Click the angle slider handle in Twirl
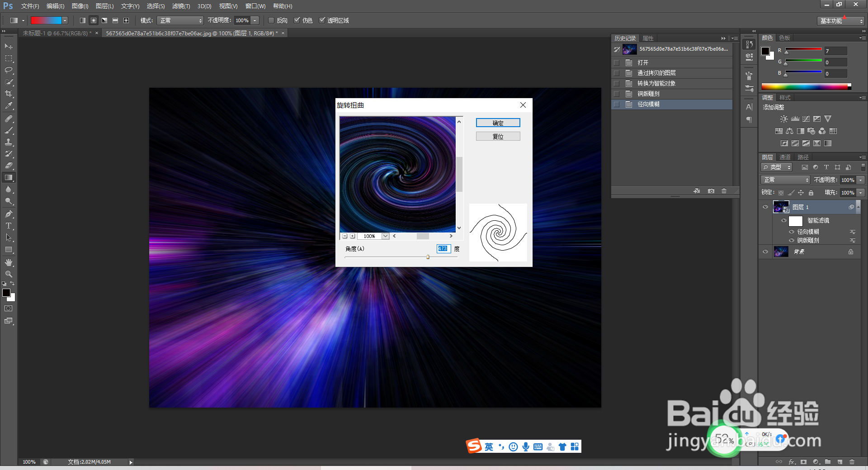868x470 pixels. tap(428, 257)
